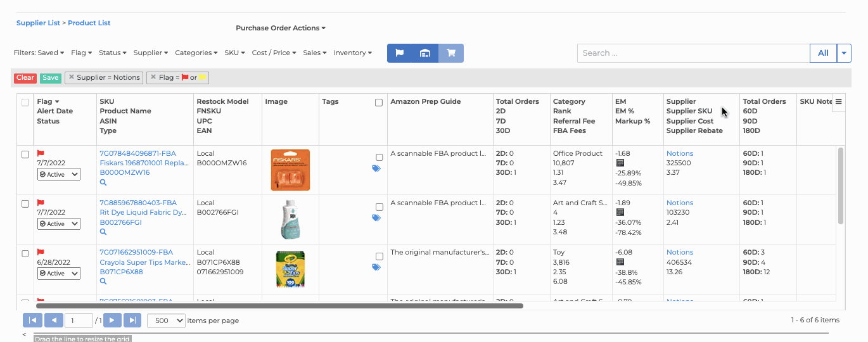Screen dimensions: 868x342
Task: Remove the Supplier = Notions filter chip
Action: [x=72, y=77]
